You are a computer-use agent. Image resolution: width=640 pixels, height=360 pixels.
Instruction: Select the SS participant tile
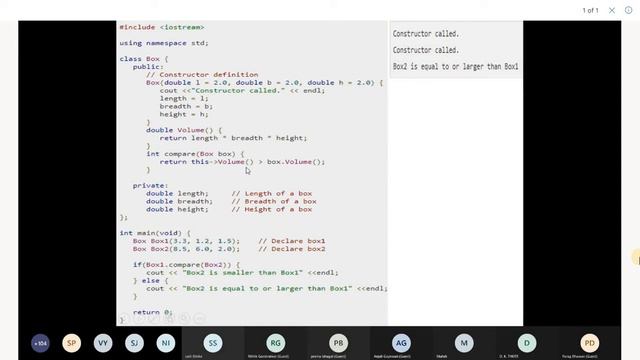coord(213,343)
